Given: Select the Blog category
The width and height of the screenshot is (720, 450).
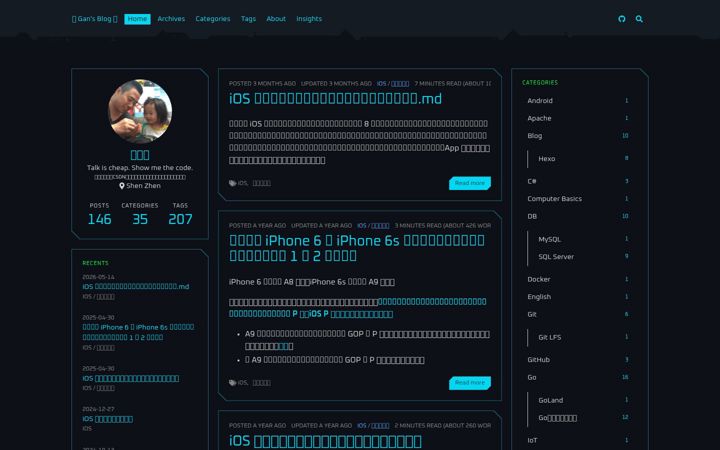Looking at the screenshot, I should click(579, 135).
